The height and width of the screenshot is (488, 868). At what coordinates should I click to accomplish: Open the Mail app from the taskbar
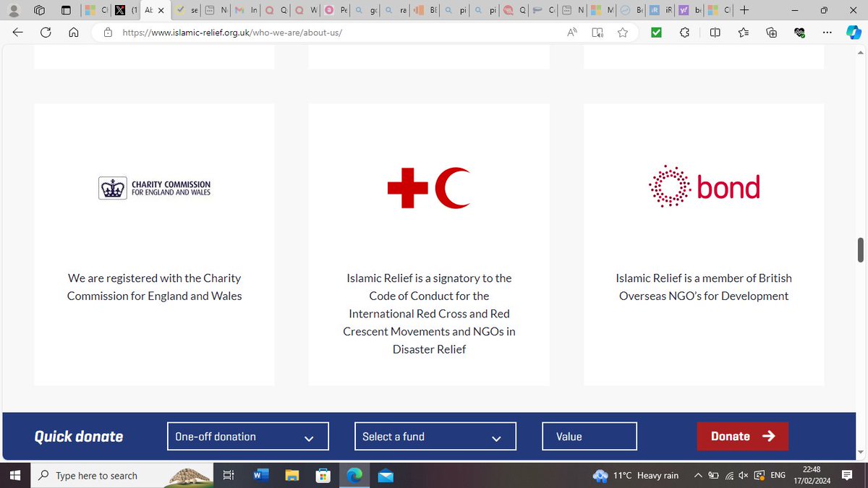[386, 475]
